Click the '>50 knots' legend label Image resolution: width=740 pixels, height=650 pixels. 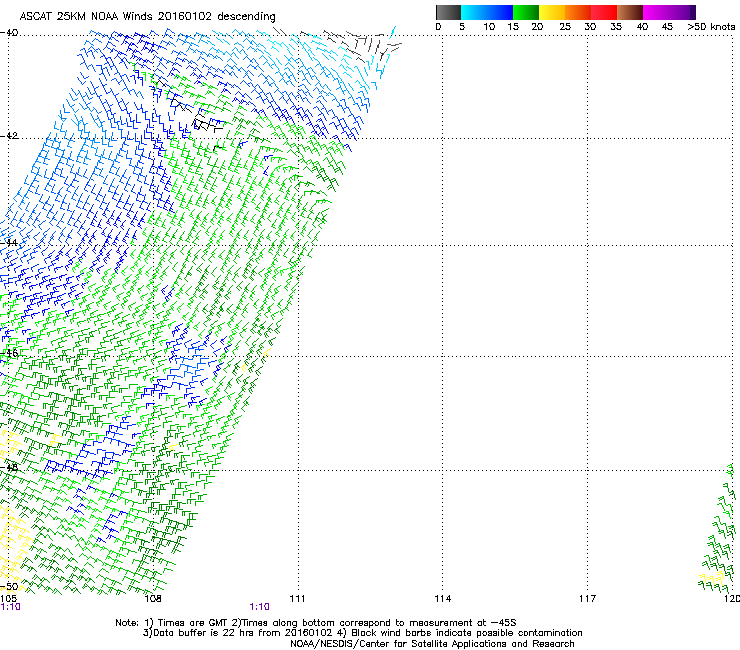tap(711, 27)
